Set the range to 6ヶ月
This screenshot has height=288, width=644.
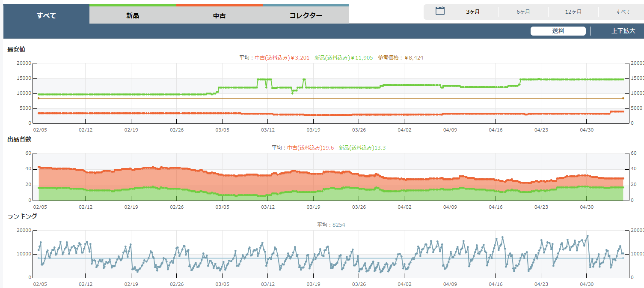click(523, 12)
